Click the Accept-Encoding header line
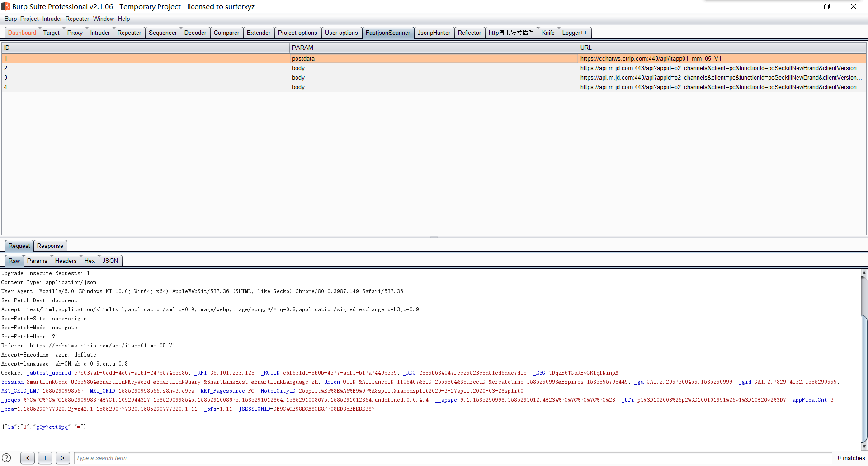Viewport: 868px width, 466px height. (49, 354)
